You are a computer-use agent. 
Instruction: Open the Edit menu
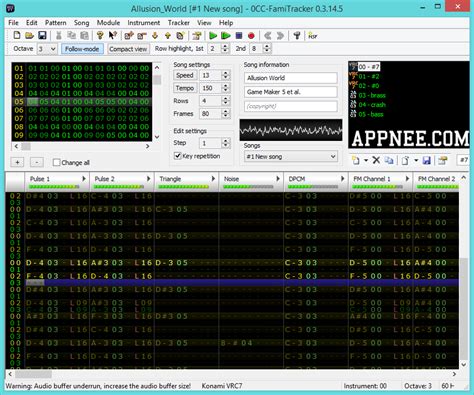[32, 23]
